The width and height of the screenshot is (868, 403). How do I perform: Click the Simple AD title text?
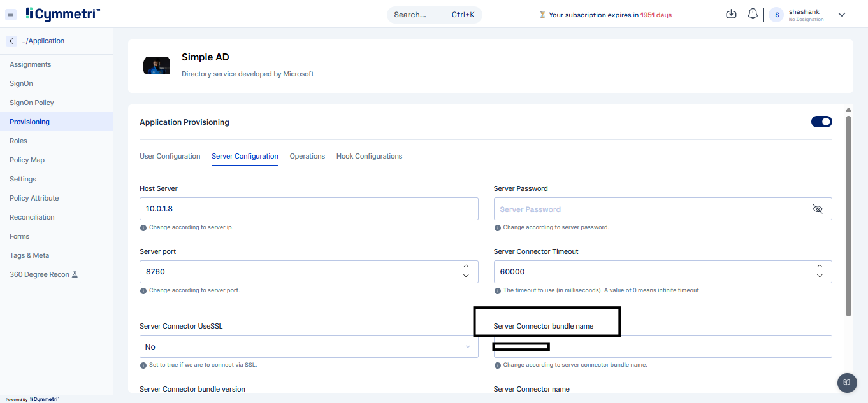205,57
